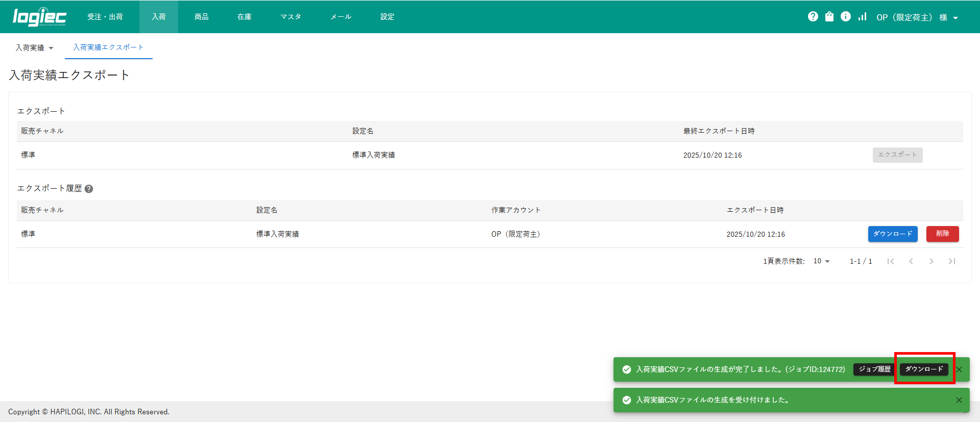Click the blue ダウンロード button in history row
980x422 pixels.
(893, 234)
